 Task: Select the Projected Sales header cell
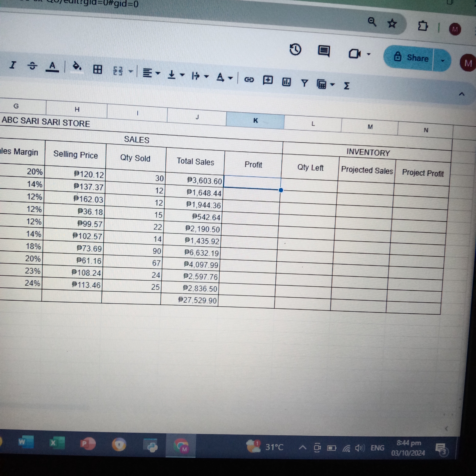pos(367,170)
